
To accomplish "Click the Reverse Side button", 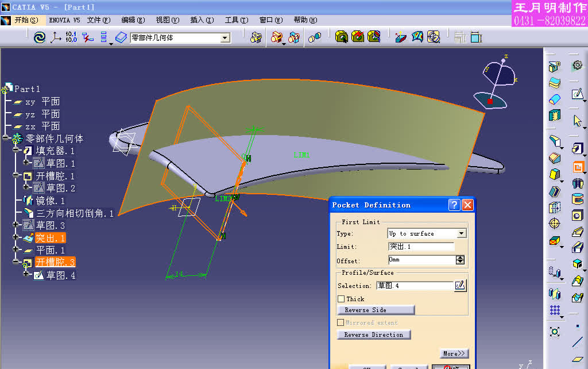I will click(376, 310).
